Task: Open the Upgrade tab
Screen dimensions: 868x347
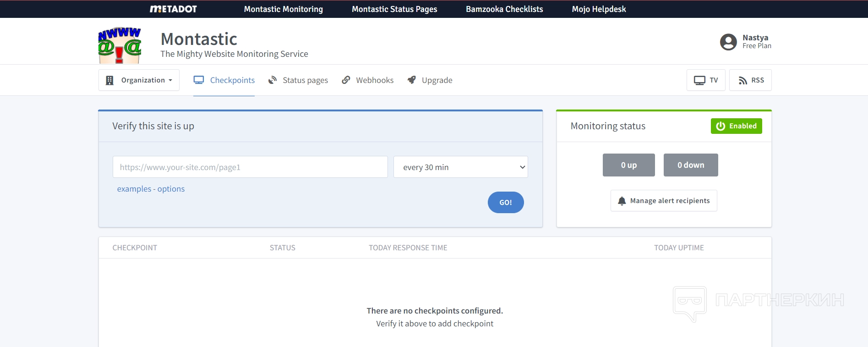Action: (x=430, y=80)
